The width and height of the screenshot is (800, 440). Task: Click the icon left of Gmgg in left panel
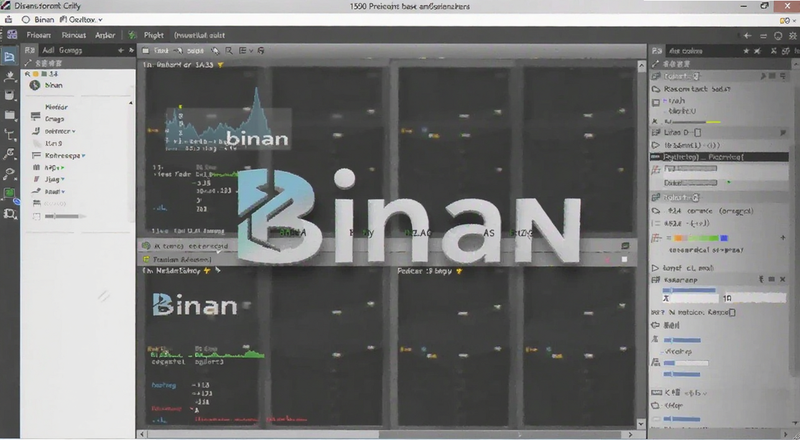(x=35, y=118)
